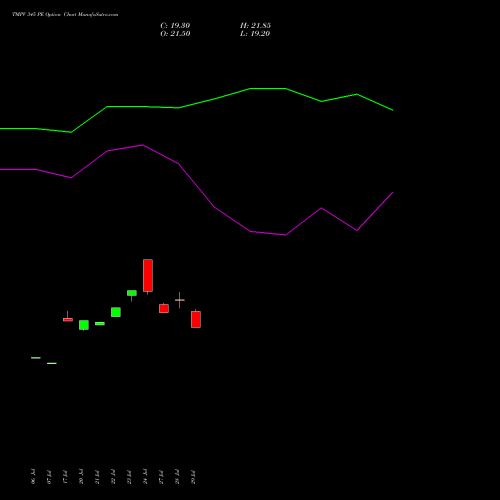
Task: Click the '29 Jul' date axis label
Action: coord(193,477)
